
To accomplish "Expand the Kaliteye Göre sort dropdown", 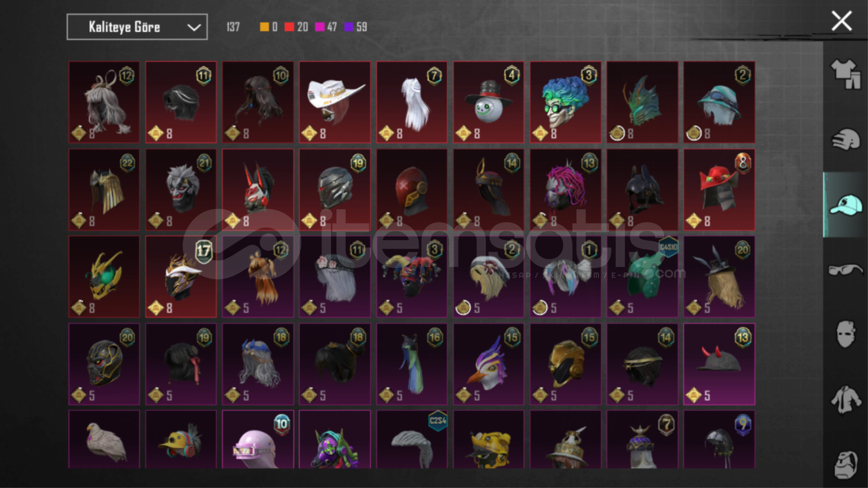I will click(x=137, y=27).
